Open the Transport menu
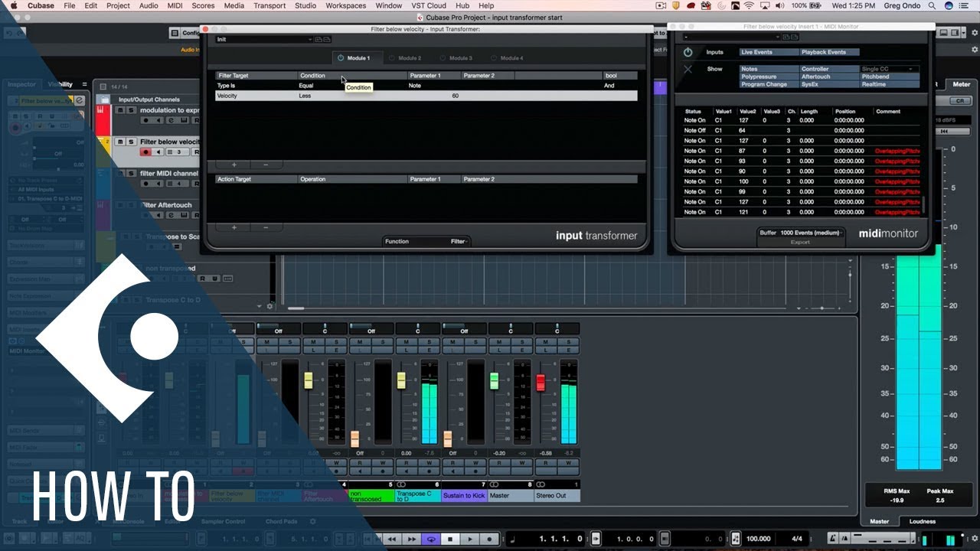Screen dimensions: 980x551 [x=269, y=5]
